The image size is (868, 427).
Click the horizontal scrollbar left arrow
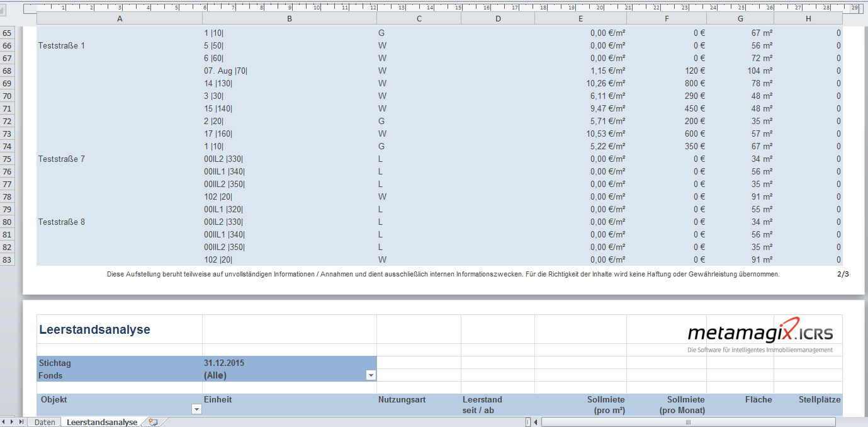(536, 422)
